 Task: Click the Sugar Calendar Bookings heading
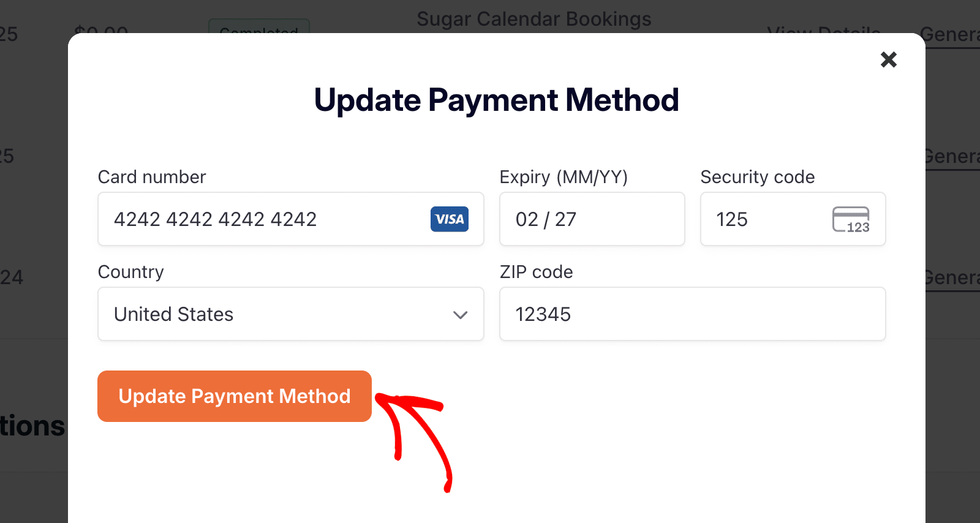coord(534,18)
